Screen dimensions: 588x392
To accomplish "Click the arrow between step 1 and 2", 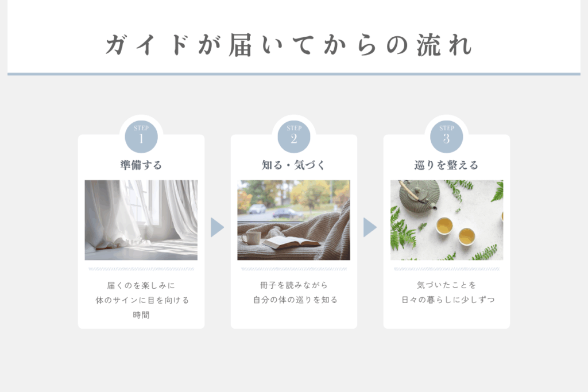I will (x=217, y=227).
